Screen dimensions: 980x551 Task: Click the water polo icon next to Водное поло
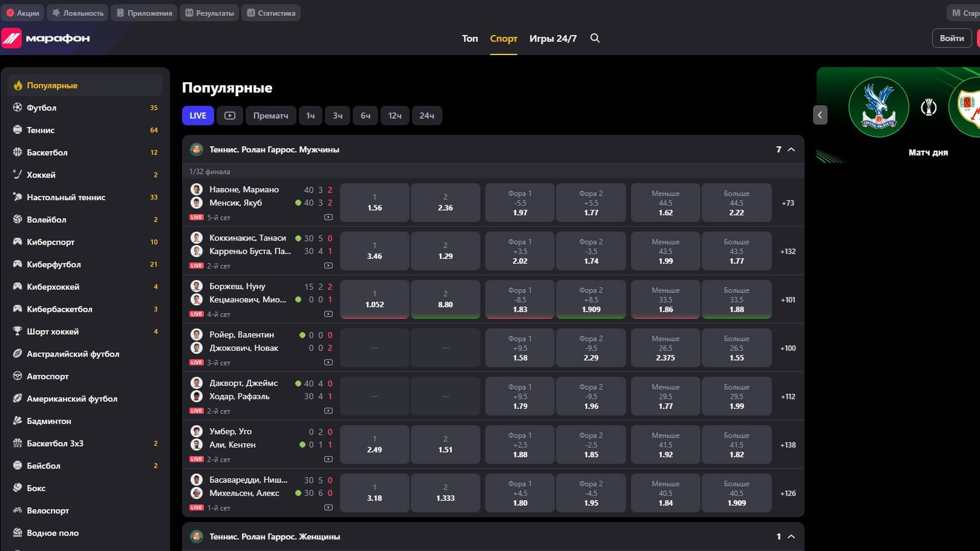click(x=18, y=533)
